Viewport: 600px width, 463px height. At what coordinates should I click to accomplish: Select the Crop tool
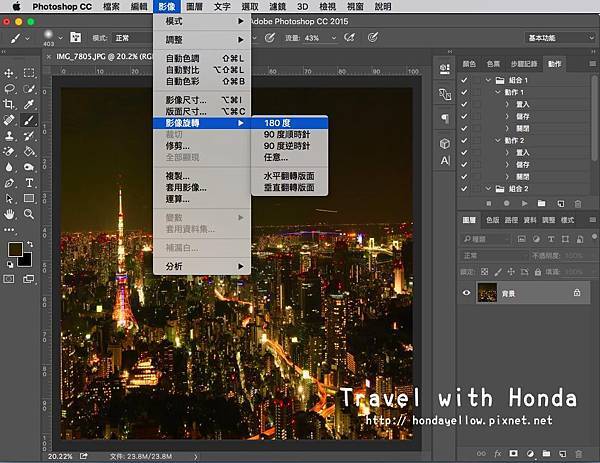tap(9, 104)
